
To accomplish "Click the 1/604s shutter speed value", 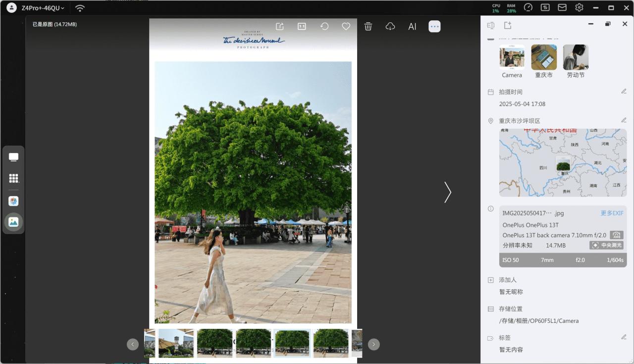I will click(615, 260).
